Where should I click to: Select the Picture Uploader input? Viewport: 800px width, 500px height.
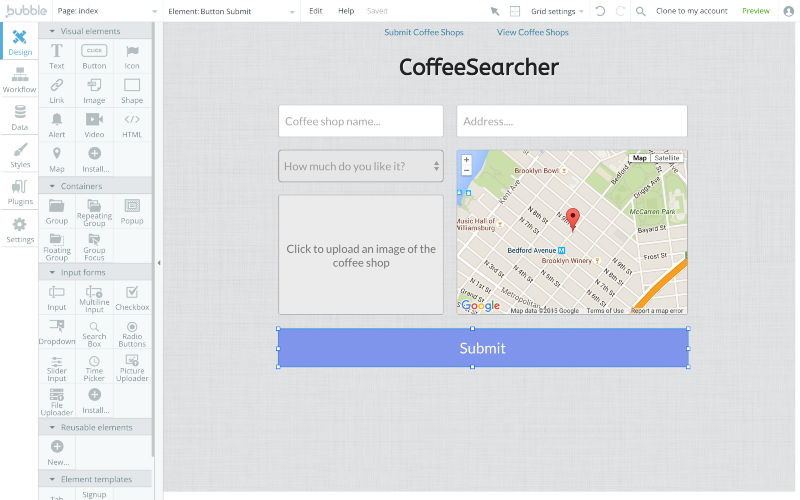point(132,366)
